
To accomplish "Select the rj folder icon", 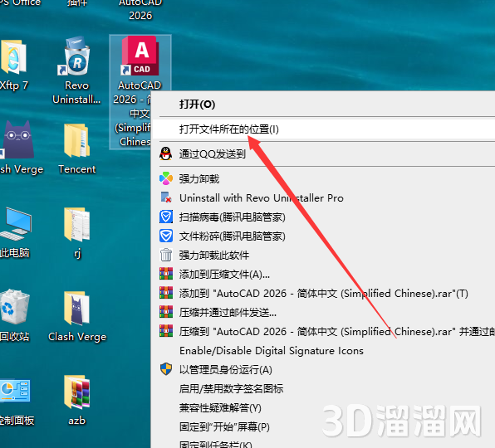I will pyautogui.click(x=76, y=224).
